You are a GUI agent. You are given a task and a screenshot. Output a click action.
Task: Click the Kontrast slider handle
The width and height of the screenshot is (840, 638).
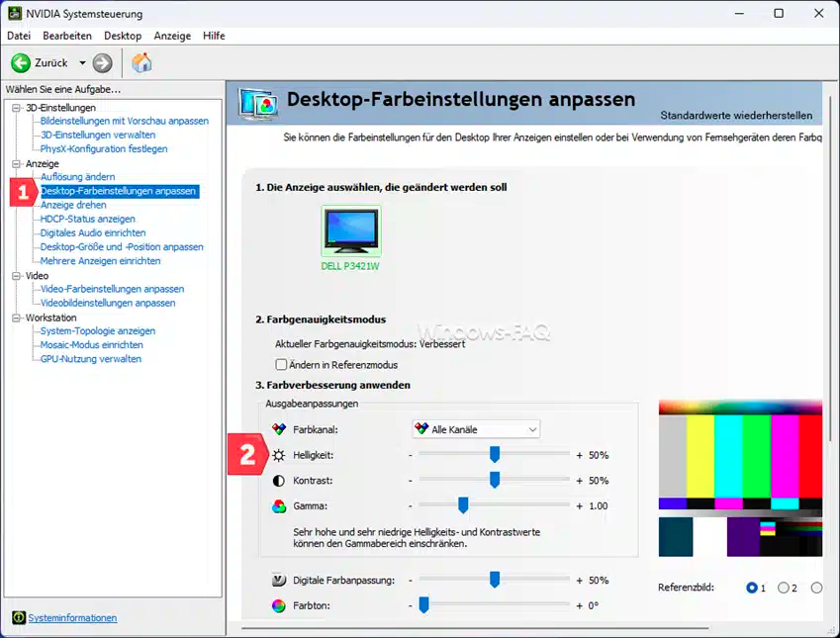coord(495,480)
